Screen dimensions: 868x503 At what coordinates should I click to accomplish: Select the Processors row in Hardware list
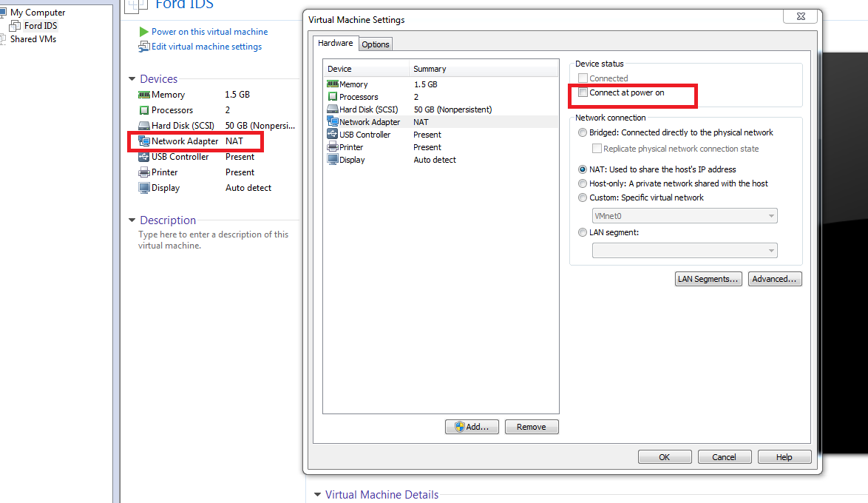pos(441,97)
